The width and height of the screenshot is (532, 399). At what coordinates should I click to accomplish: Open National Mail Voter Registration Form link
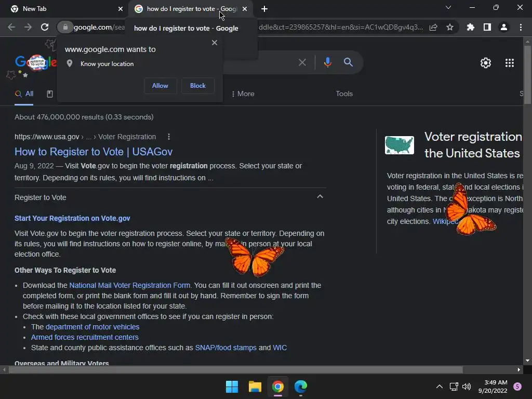point(129,285)
